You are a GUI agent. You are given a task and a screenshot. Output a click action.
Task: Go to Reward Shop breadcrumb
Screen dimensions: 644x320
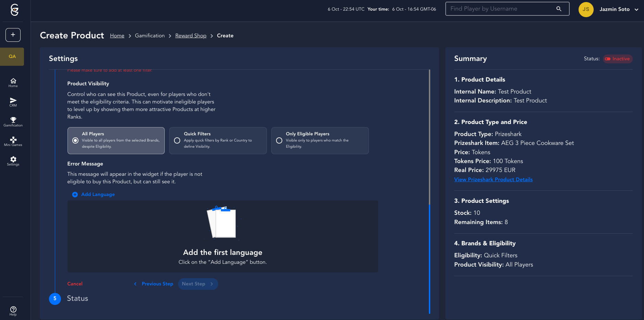(x=190, y=36)
